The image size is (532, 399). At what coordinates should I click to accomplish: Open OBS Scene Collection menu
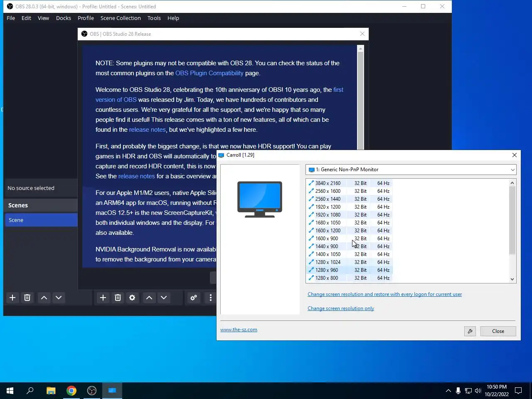pos(121,18)
